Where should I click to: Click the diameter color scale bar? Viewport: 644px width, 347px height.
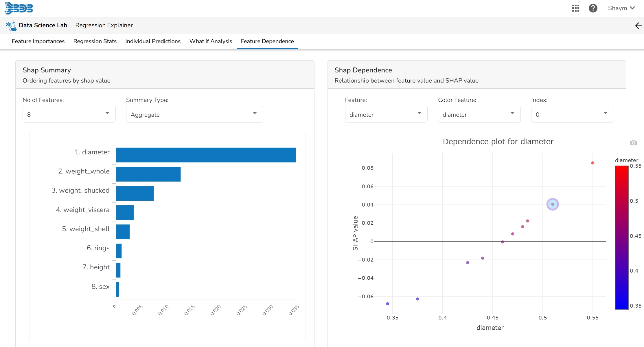(x=621, y=237)
